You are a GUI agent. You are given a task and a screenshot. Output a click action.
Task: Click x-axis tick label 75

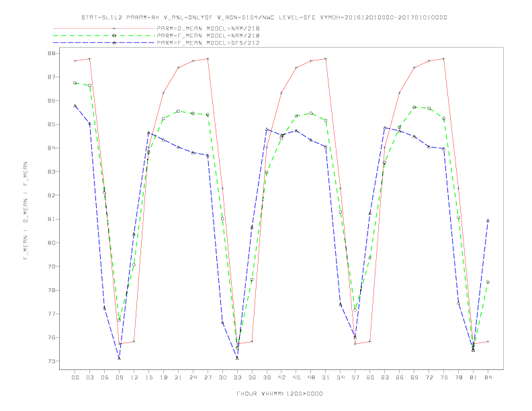point(444,377)
